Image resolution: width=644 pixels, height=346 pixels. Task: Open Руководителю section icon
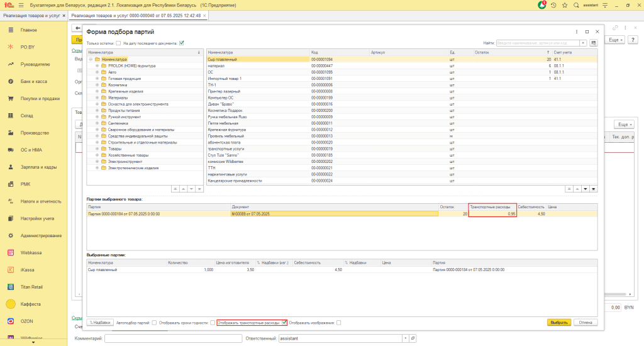pos(11,64)
